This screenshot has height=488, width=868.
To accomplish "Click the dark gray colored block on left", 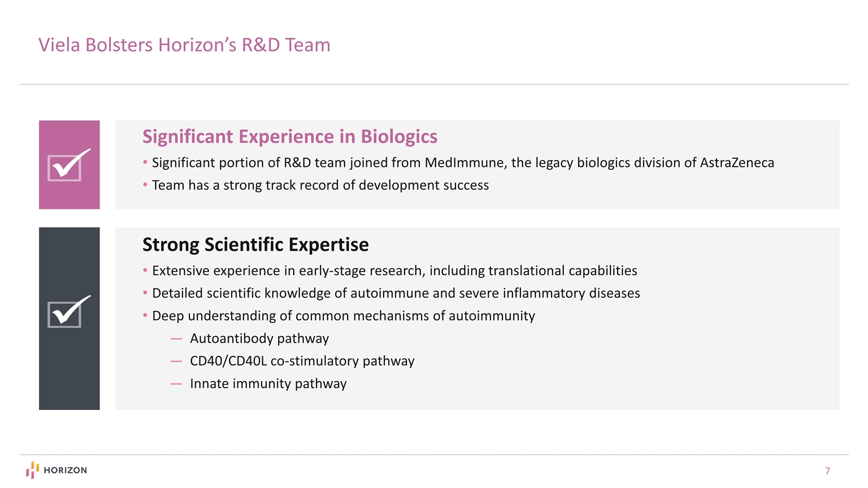I will pos(69,373).
